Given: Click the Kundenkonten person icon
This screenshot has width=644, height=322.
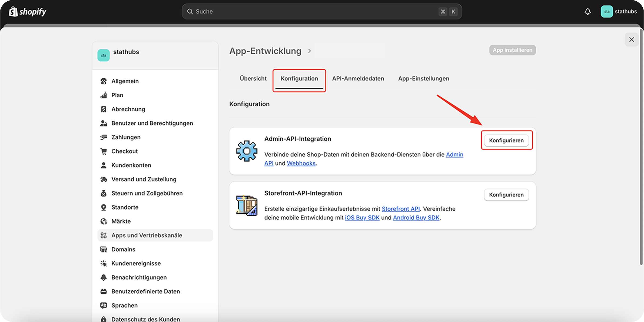Looking at the screenshot, I should point(104,165).
